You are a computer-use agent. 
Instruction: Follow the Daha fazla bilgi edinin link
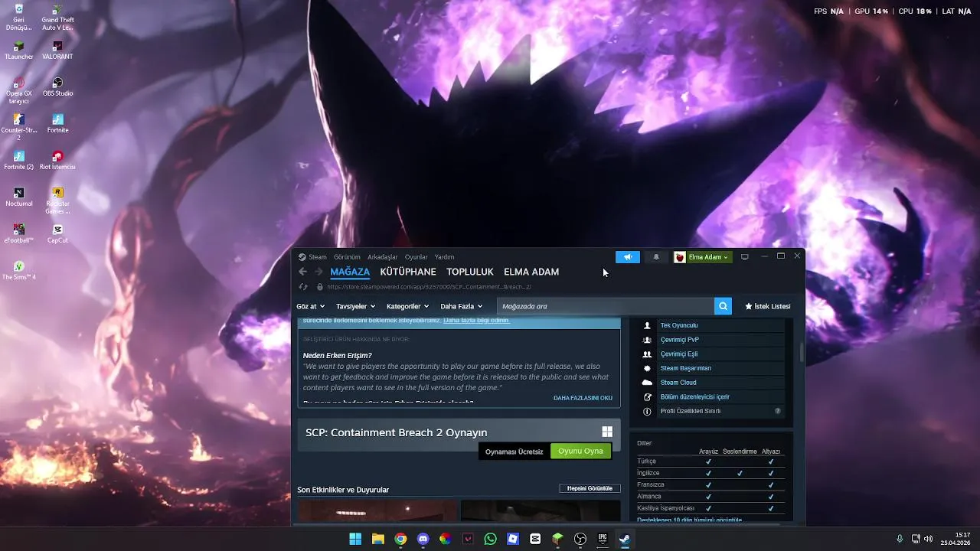(476, 321)
